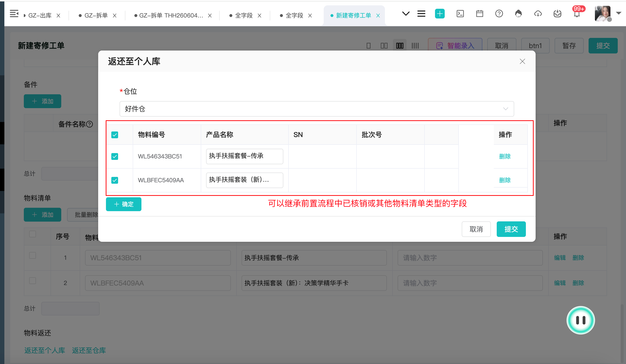Check the row 2 checkbox in 物料清单

click(33, 281)
